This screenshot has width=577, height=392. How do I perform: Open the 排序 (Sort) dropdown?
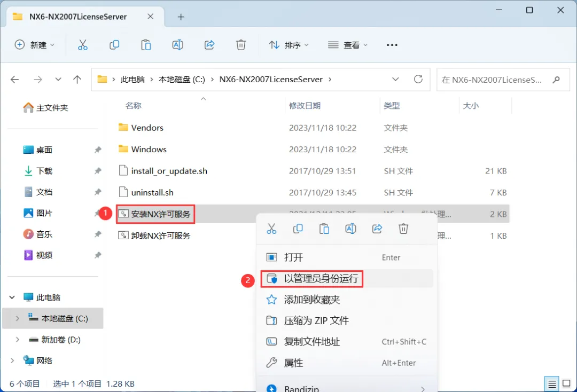pos(289,45)
